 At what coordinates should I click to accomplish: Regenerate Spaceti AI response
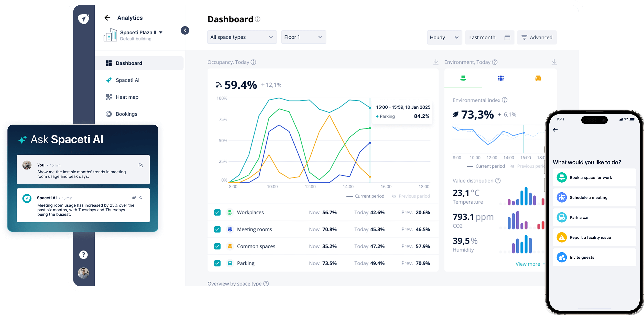(x=141, y=197)
